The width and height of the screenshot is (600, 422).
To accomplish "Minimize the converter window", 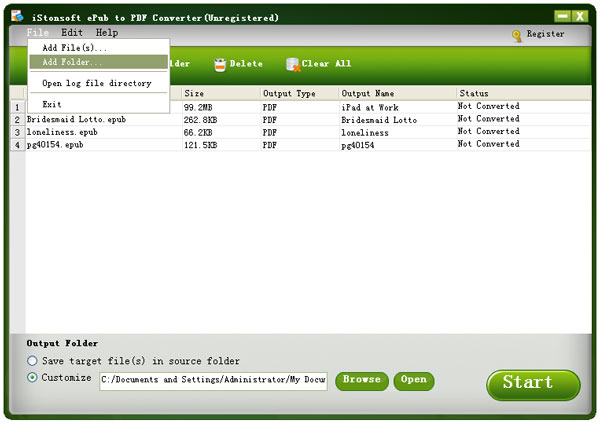I will click(563, 17).
